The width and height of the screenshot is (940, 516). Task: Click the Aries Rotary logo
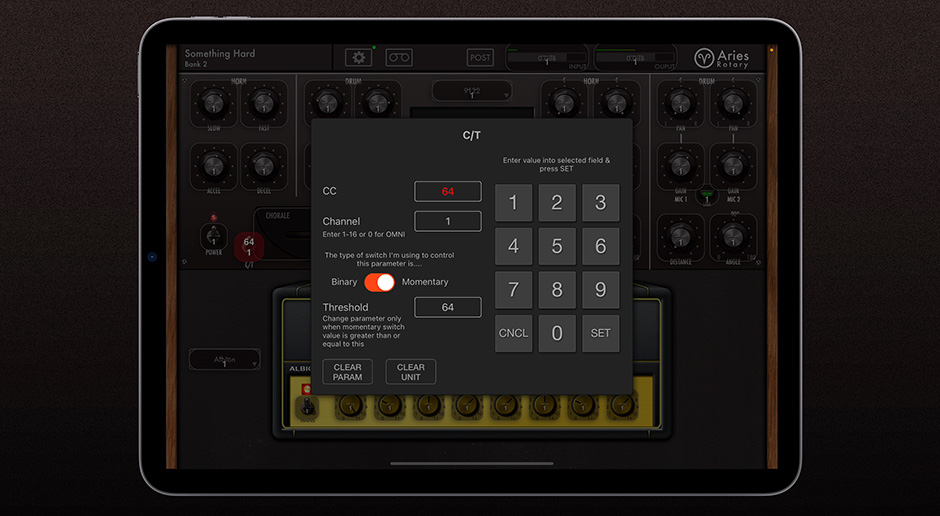721,58
